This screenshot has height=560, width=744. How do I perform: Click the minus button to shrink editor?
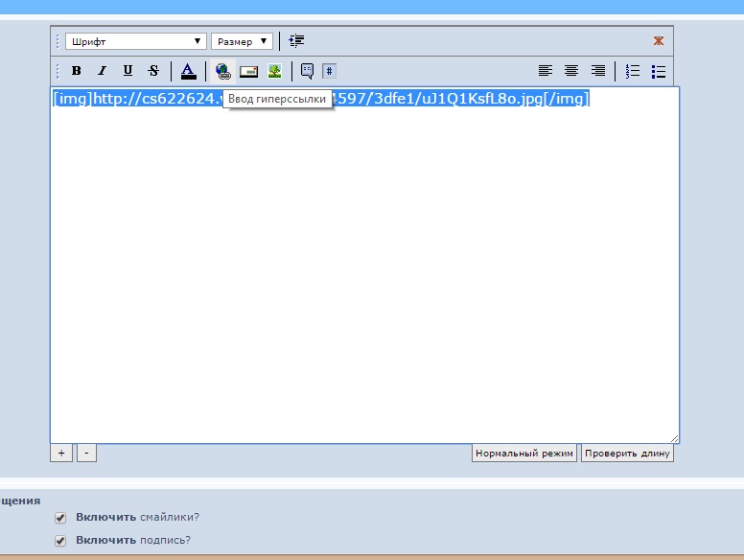86,453
